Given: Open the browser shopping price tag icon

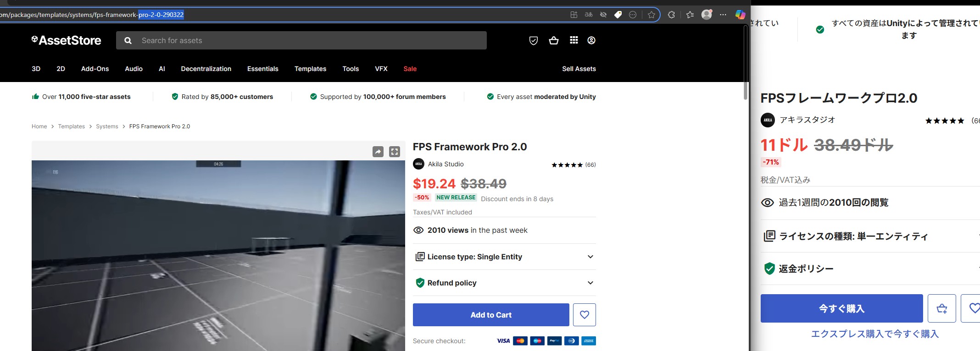Looking at the screenshot, I should click(x=618, y=15).
